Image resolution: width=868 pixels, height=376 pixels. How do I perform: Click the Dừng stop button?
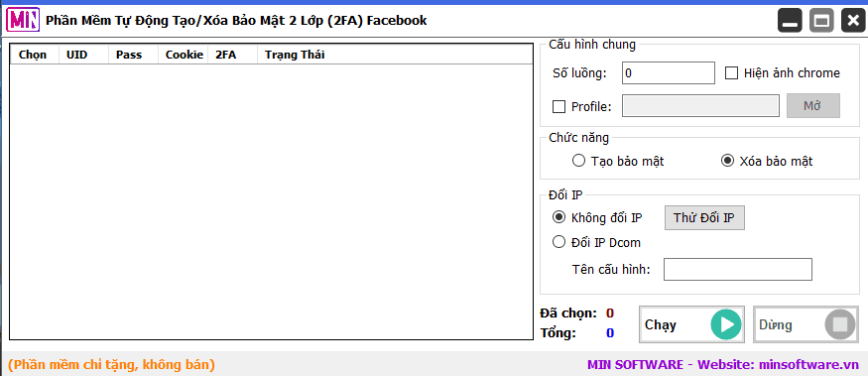click(806, 324)
